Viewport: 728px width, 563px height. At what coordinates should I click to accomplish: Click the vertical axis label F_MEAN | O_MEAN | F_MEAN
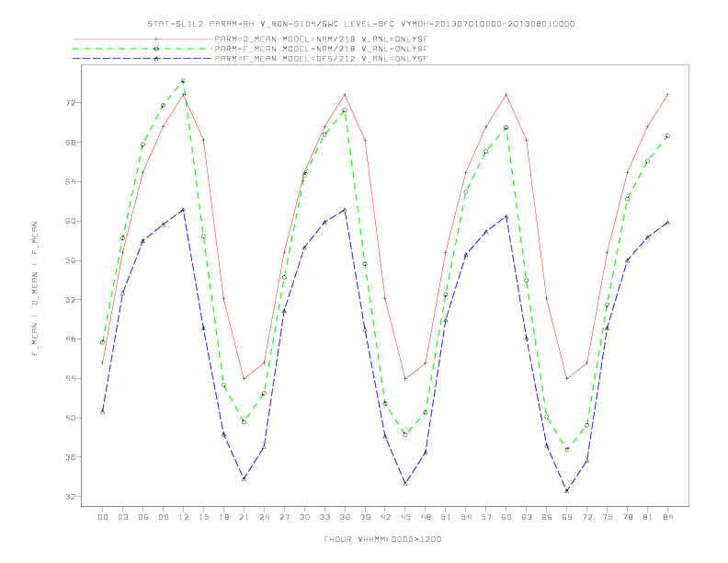[35, 289]
